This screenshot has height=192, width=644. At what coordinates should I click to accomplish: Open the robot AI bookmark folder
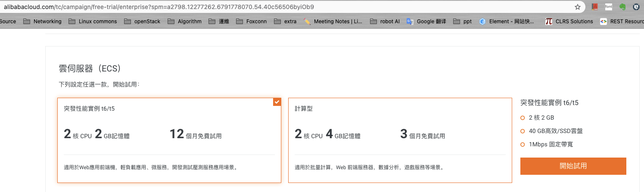click(x=385, y=22)
